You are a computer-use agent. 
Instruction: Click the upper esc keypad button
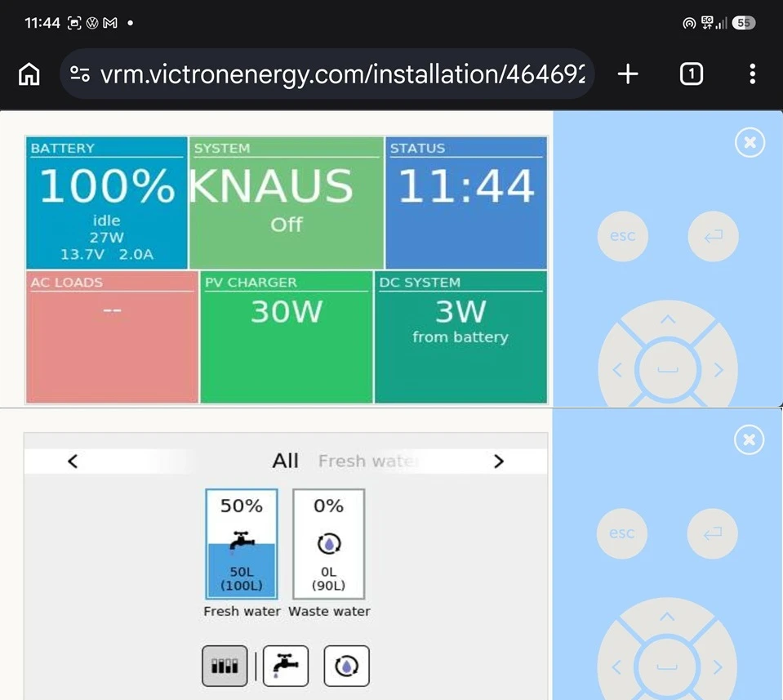click(623, 236)
